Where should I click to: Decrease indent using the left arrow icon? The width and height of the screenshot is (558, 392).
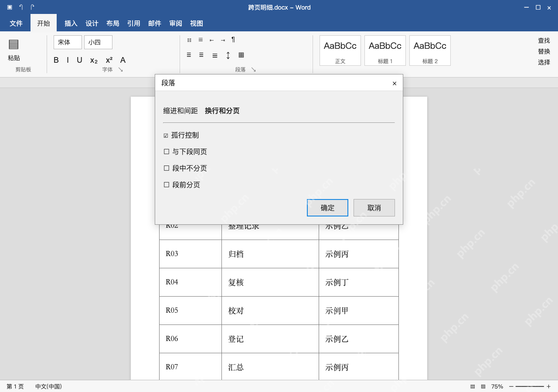tap(211, 40)
